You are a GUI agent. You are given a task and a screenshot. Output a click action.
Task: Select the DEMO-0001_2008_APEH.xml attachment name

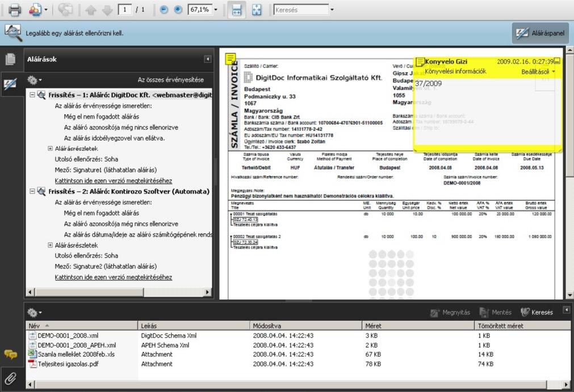click(x=77, y=345)
